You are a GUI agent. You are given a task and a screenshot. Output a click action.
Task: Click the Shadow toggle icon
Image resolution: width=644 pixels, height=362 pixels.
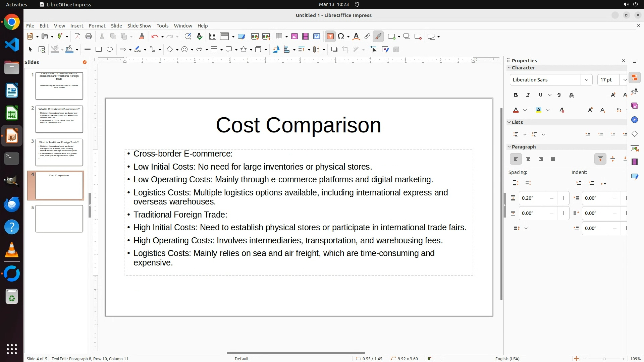pyautogui.click(x=334, y=50)
